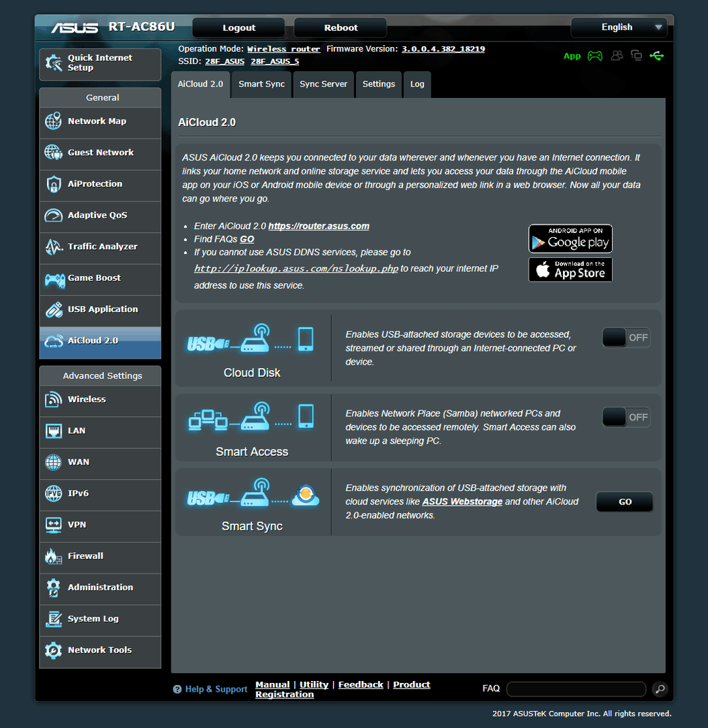This screenshot has height=728, width=708.
Task: Click the Game Boost controller icon
Action: (54, 279)
